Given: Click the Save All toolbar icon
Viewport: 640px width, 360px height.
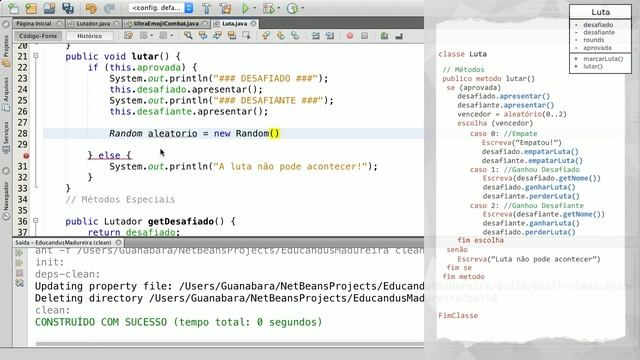Looking at the screenshot, I should coord(67,8).
